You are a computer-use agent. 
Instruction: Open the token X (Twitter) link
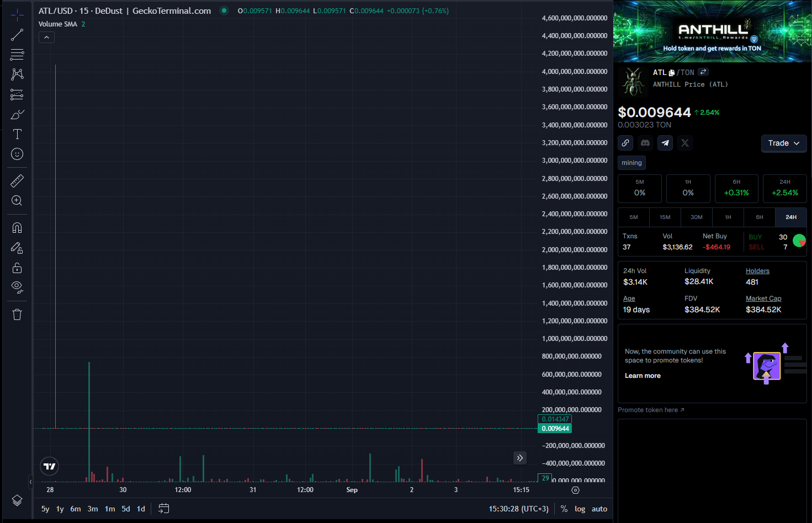[685, 143]
